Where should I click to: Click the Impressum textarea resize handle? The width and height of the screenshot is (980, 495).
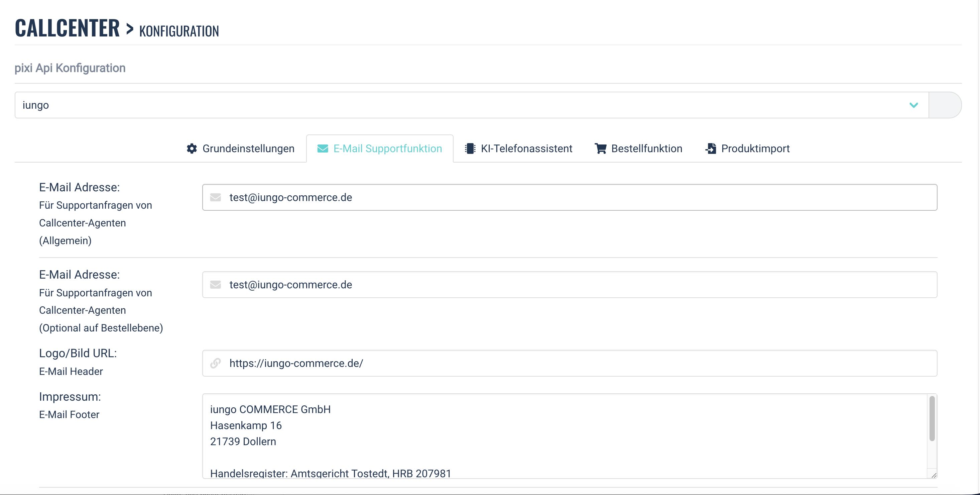click(x=934, y=475)
